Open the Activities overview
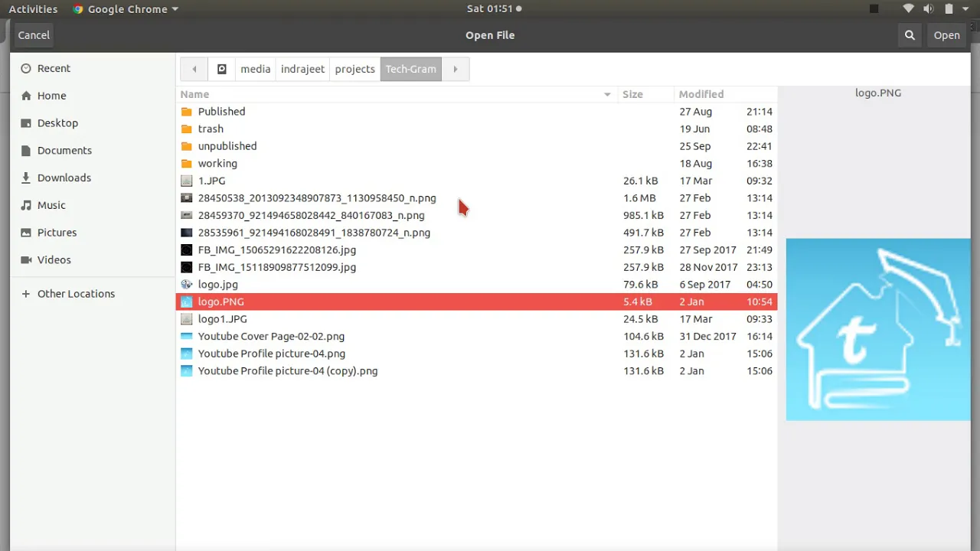Image resolution: width=980 pixels, height=551 pixels. 33,9
